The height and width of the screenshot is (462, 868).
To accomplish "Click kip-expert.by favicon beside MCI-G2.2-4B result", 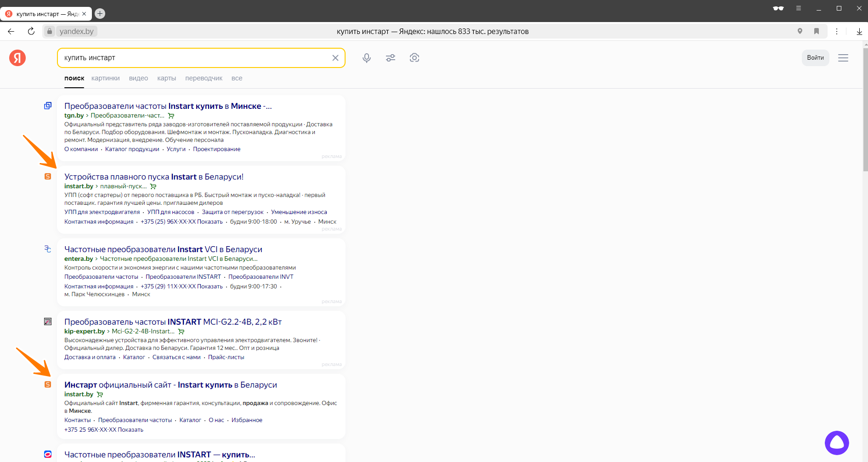I will 48,321.
